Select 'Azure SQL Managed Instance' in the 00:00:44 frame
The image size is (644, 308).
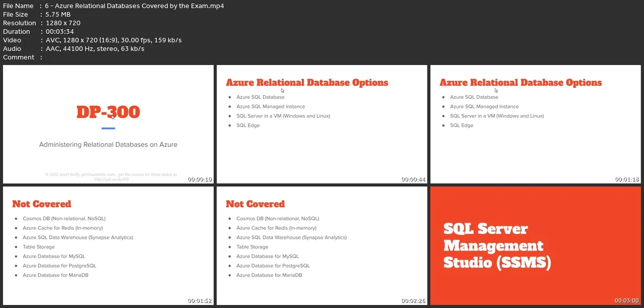271,107
